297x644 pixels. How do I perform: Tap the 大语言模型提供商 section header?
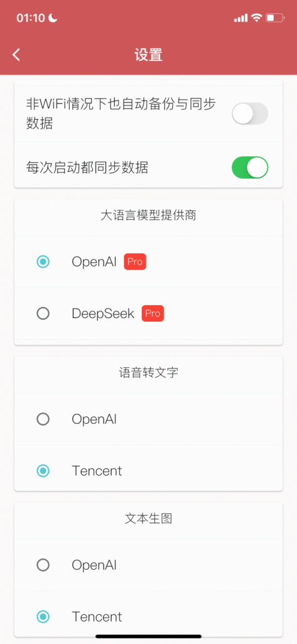point(148,216)
